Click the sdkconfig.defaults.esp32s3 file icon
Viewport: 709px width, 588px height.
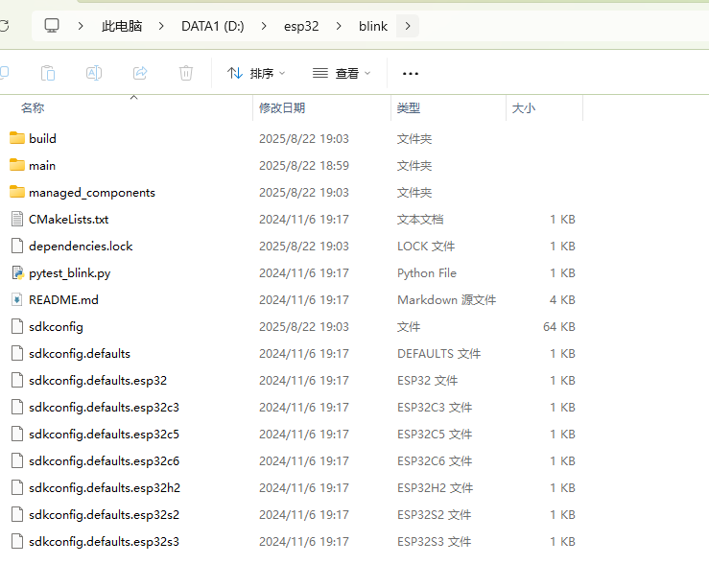[17, 541]
